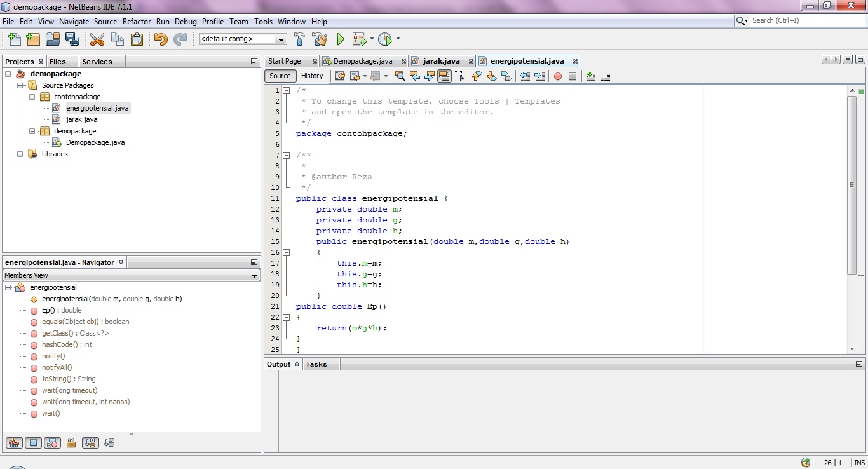Click the Comment code icon in the editor toolbar

pyautogui.click(x=590, y=76)
